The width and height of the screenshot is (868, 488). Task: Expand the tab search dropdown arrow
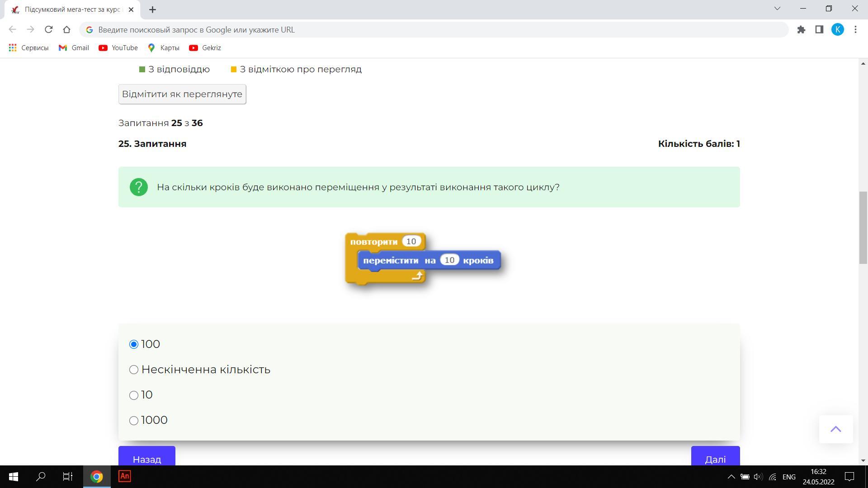[x=777, y=9]
